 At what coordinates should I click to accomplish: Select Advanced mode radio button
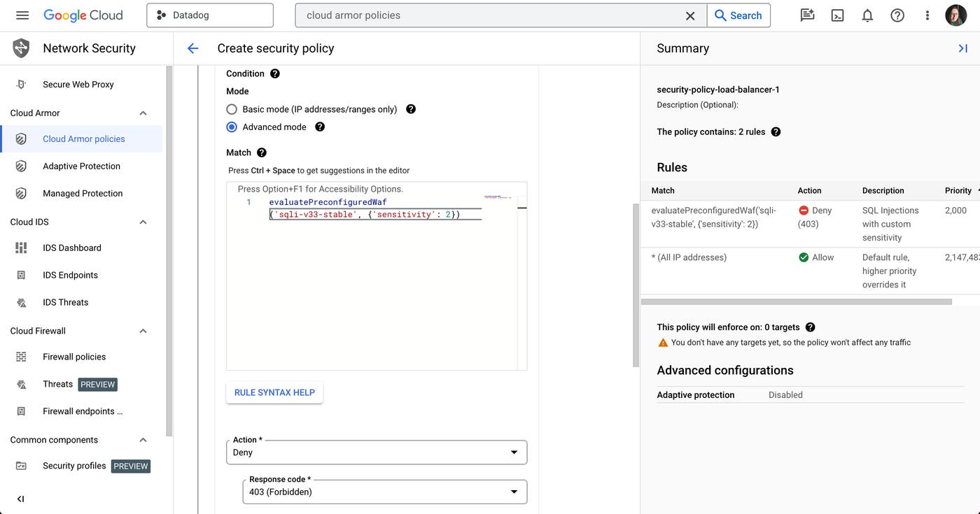coord(232,127)
